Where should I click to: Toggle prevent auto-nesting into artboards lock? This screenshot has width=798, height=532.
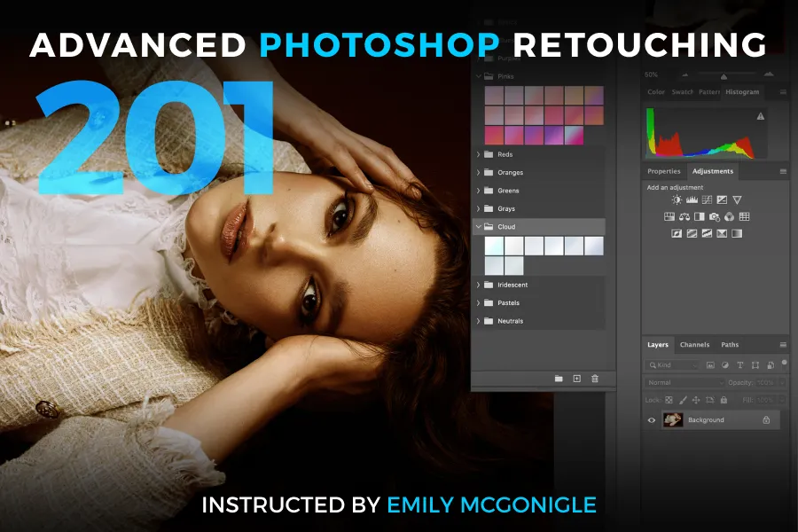[710, 400]
